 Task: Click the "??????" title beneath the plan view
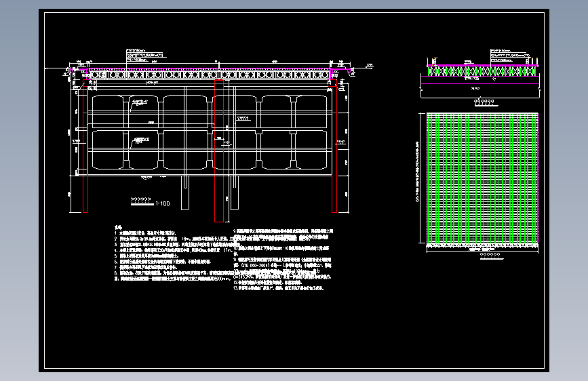tap(490, 256)
